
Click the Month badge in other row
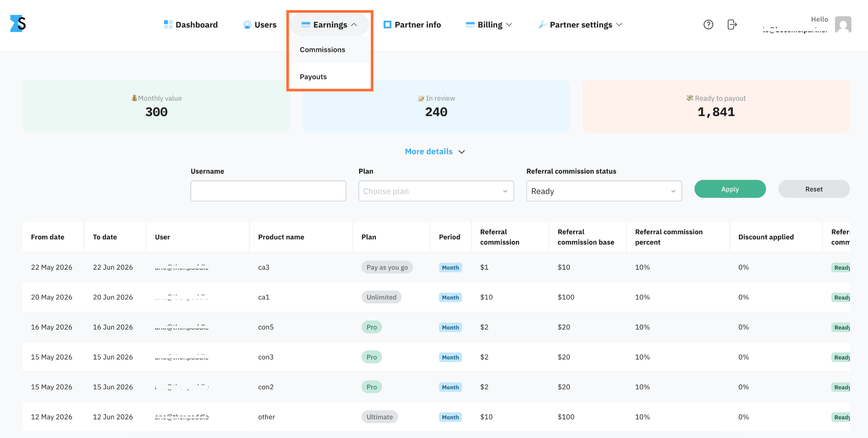451,417
